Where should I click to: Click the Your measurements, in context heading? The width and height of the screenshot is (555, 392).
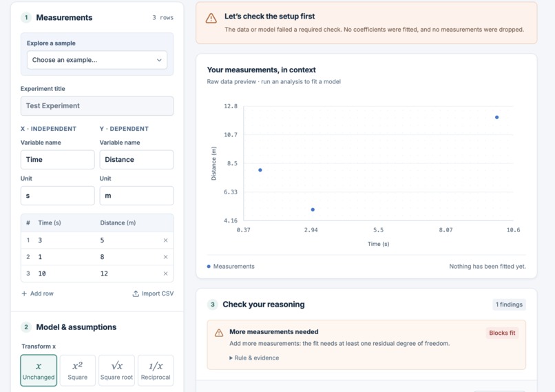[261, 70]
